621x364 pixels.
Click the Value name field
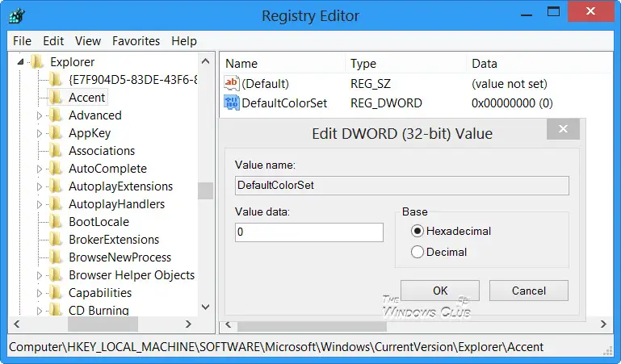pyautogui.click(x=402, y=186)
